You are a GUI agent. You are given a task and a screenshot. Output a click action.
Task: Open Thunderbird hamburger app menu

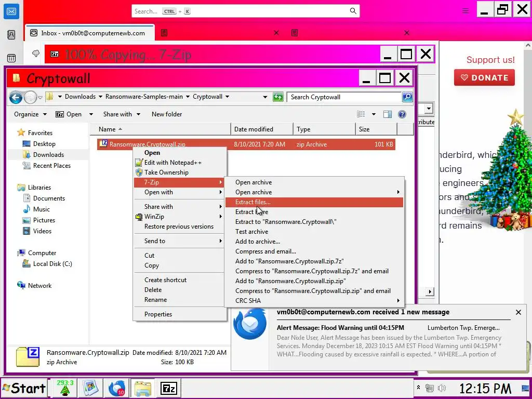465,11
